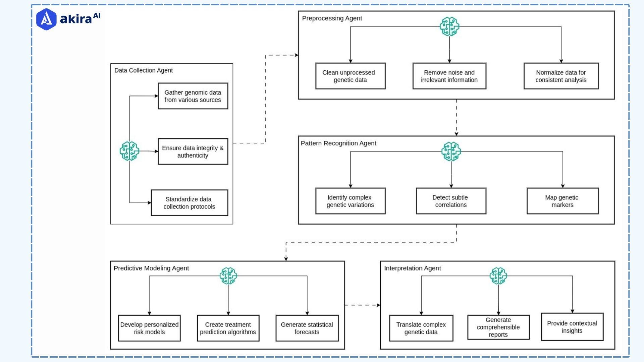Click the Develop personalized risk models node
The image size is (644, 362).
click(x=149, y=328)
